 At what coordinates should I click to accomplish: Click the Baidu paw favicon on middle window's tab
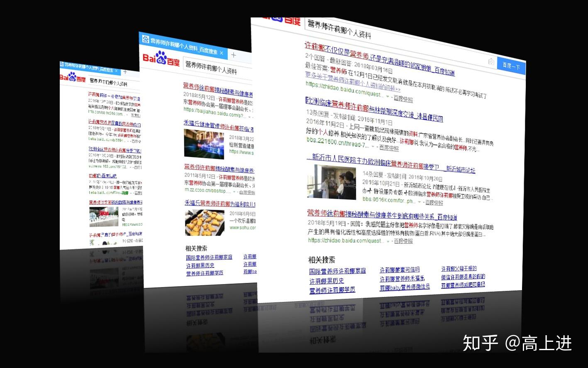coord(146,39)
